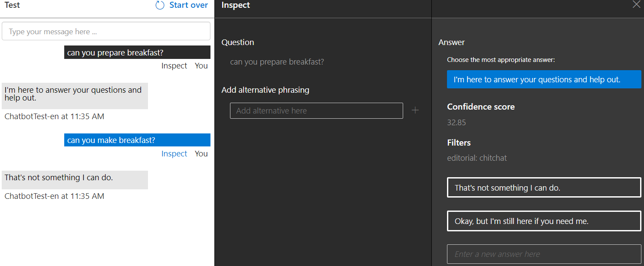Click the bot reply That's not something I can do
The width and height of the screenshot is (644, 266).
pos(75,180)
